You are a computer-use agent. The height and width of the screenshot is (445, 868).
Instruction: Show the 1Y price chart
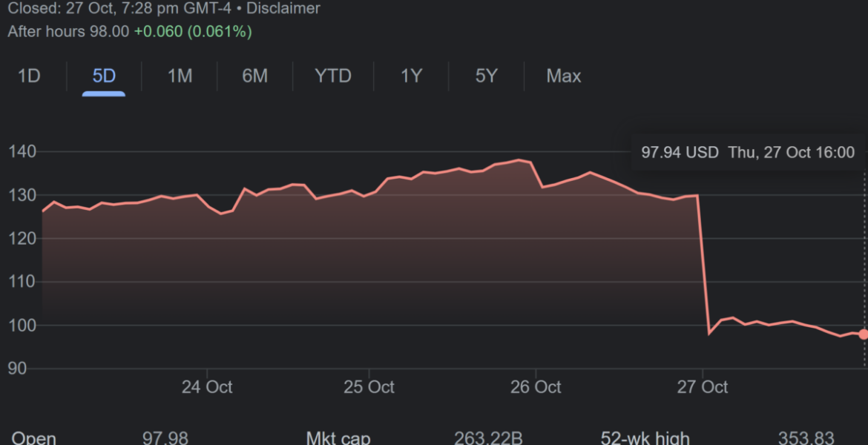tap(411, 76)
